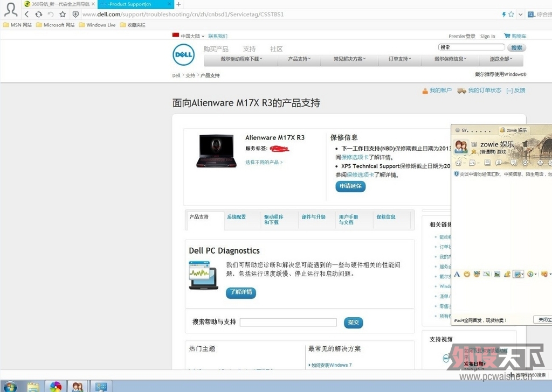Image resolution: width=552 pixels, height=392 pixels.
Task: Expand the 戴尔保修信息 dropdown menu
Action: click(x=450, y=59)
